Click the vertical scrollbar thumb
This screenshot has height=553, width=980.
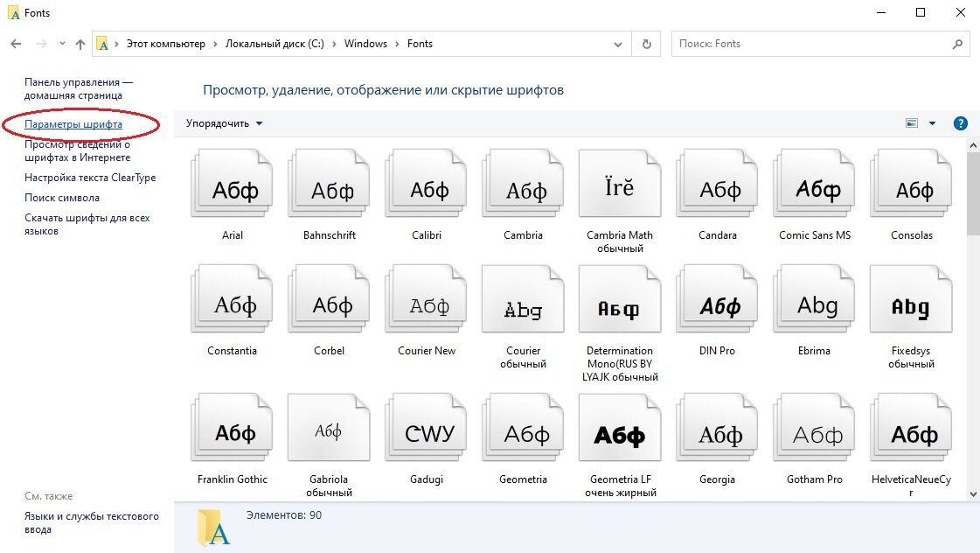pyautogui.click(x=973, y=193)
